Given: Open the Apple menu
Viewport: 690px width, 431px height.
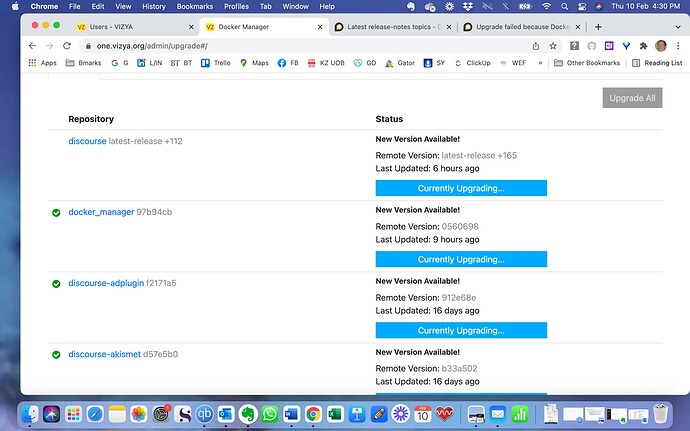Looking at the screenshot, I should 15,6.
